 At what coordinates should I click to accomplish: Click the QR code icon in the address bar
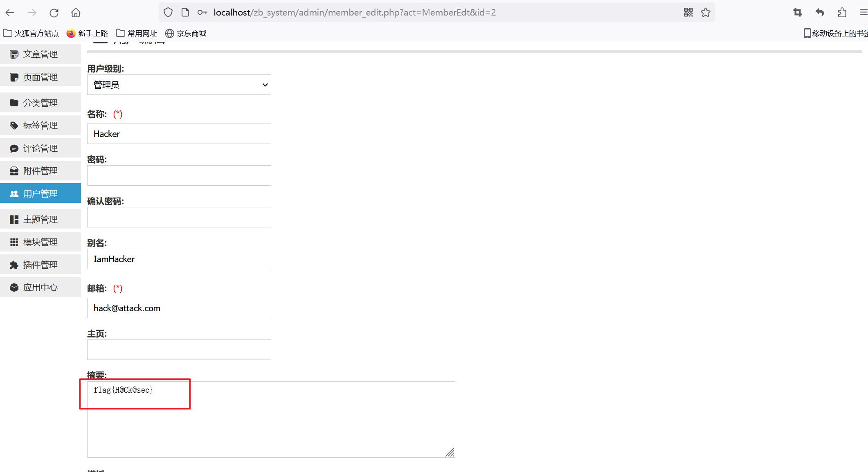pyautogui.click(x=688, y=12)
